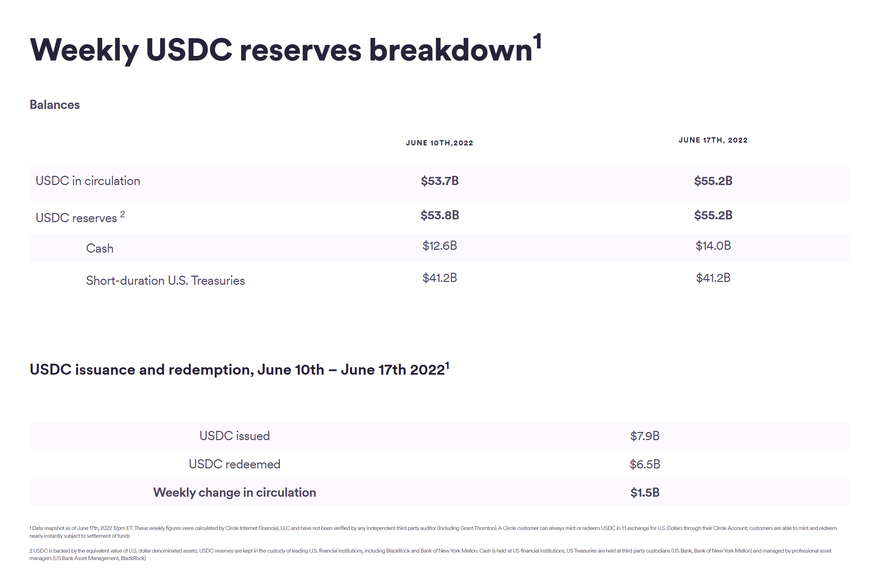This screenshot has width=871, height=588.
Task: Click the $1.5B weekly change value
Action: tap(645, 492)
